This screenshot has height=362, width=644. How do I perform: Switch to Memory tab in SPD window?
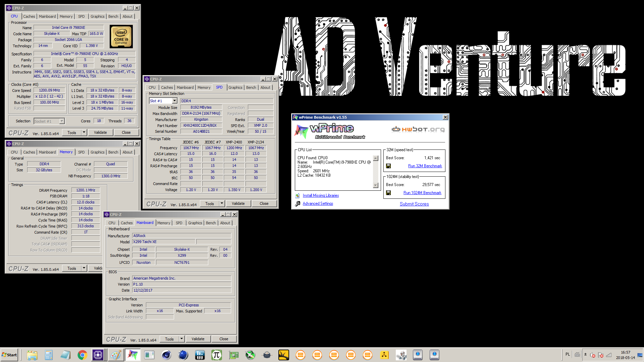pyautogui.click(x=204, y=87)
